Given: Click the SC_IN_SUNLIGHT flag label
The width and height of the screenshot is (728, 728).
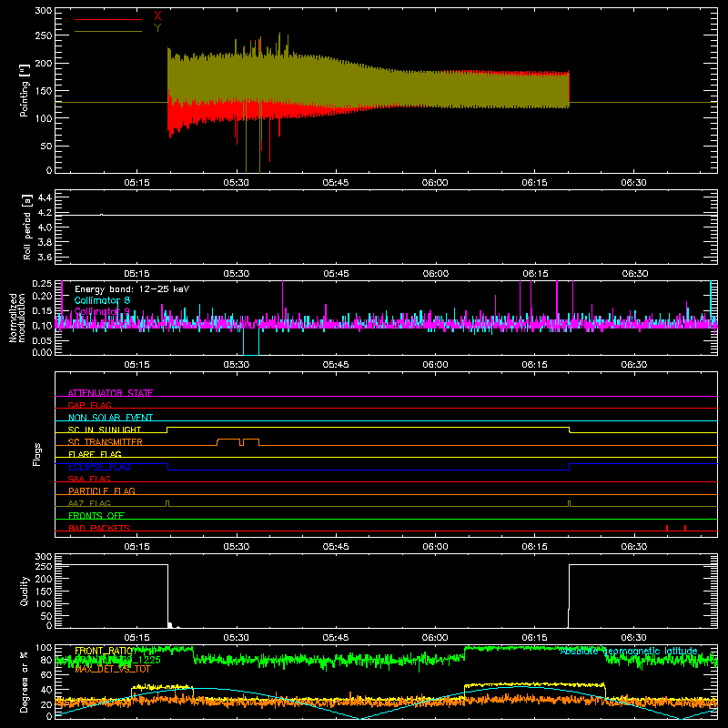Looking at the screenshot, I should point(105,430).
